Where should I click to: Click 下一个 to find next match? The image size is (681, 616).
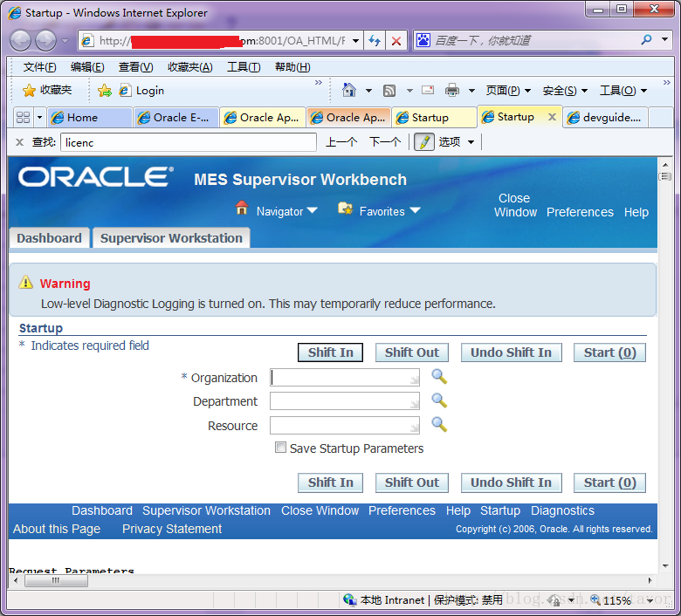(385, 142)
